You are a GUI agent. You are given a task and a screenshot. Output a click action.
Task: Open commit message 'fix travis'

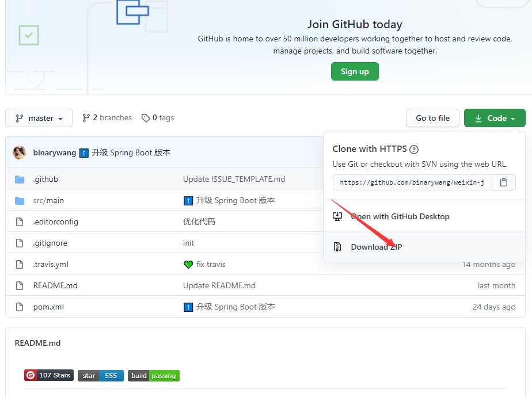[x=211, y=264]
